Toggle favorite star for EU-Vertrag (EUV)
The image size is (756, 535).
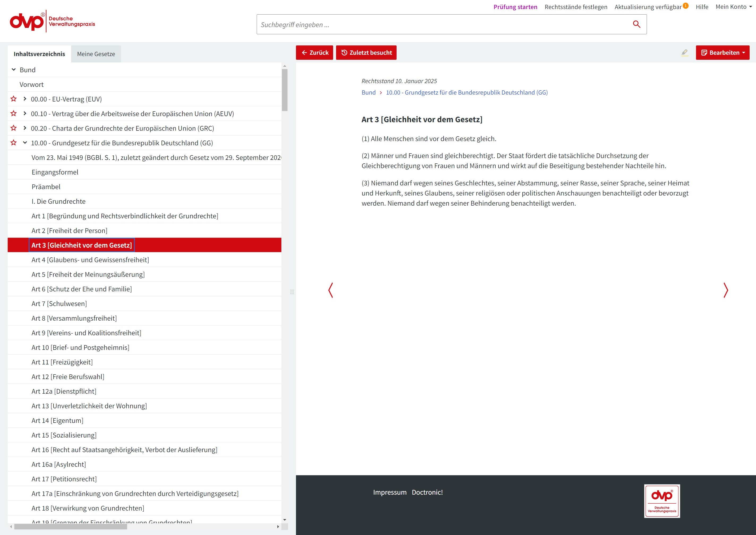click(x=14, y=99)
